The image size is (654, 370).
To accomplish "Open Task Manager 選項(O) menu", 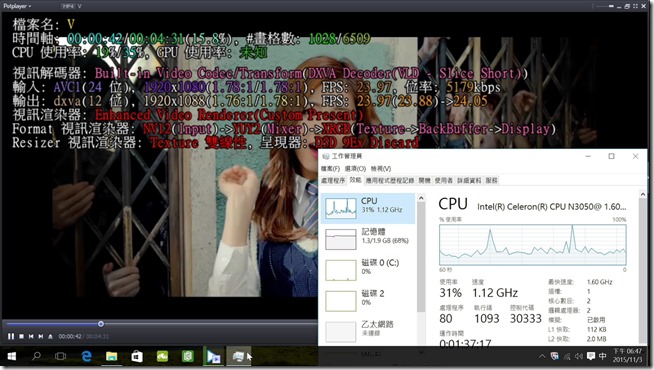I will point(355,169).
